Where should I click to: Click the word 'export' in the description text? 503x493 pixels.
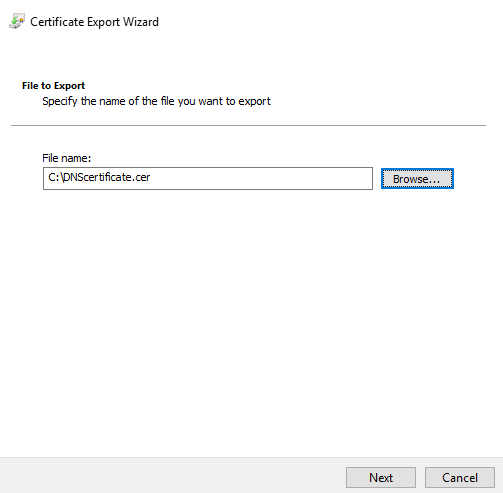254,101
